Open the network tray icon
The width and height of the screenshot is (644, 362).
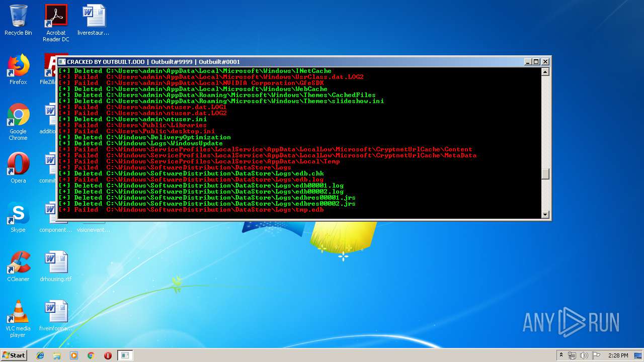click(572, 355)
